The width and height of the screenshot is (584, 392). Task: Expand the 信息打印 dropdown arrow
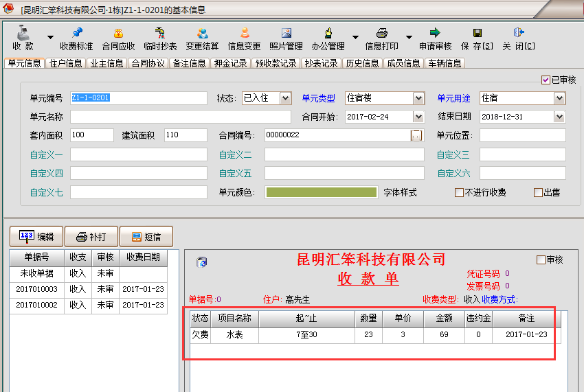click(409, 37)
